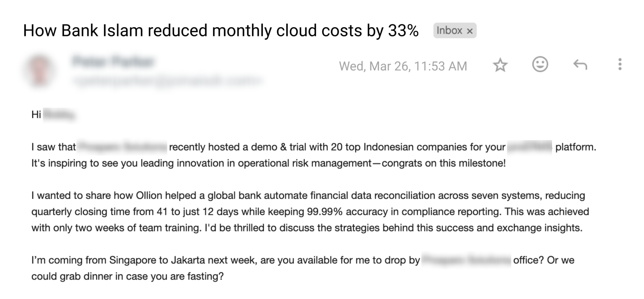Star this email message
The height and width of the screenshot is (299, 644).
pyautogui.click(x=500, y=65)
